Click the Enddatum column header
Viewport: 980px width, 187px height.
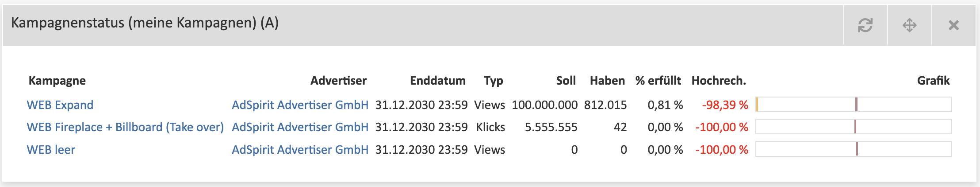[x=437, y=81]
